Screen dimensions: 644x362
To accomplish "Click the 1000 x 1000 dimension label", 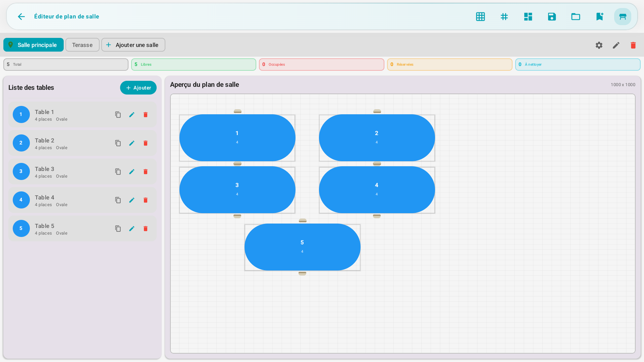I will pyautogui.click(x=623, y=84).
